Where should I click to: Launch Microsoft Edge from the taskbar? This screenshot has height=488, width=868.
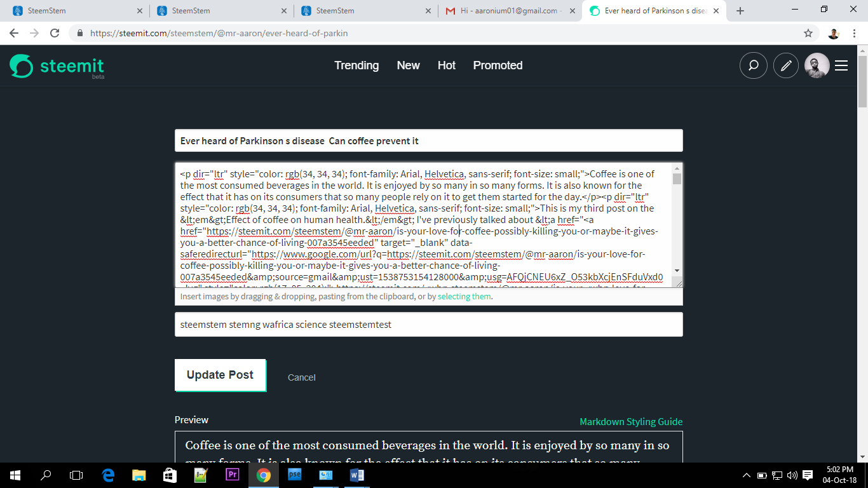[x=108, y=475]
